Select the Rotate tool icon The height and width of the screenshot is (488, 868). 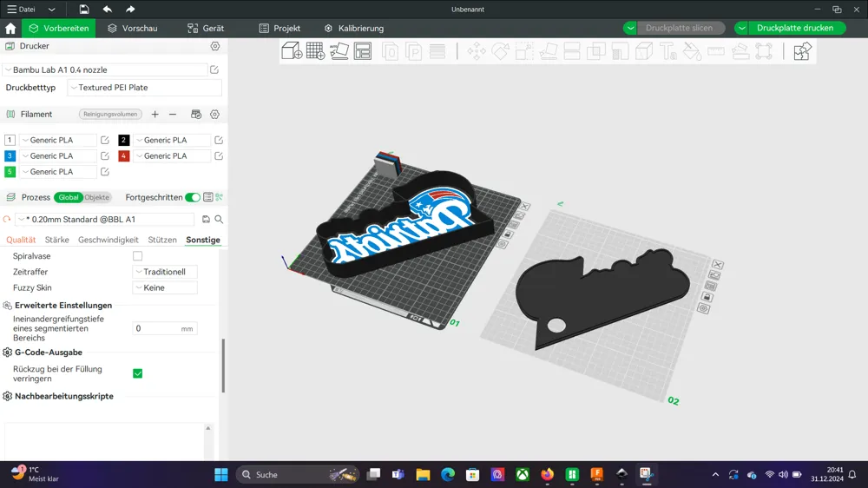pyautogui.click(x=500, y=51)
